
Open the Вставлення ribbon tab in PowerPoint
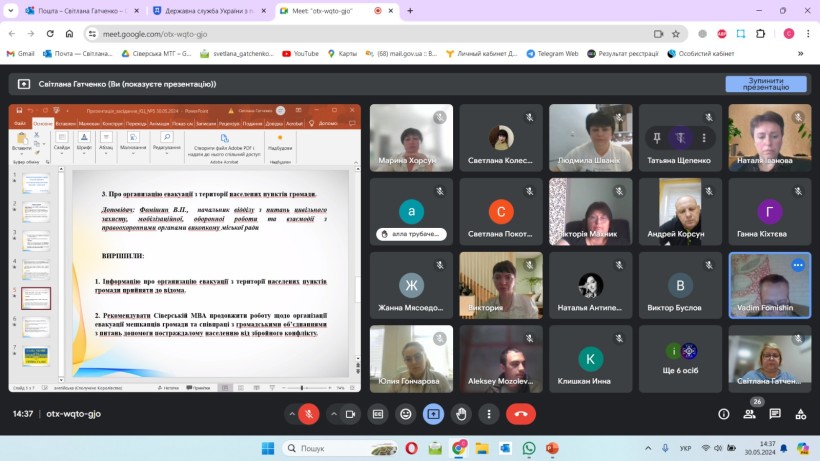pyautogui.click(x=65, y=124)
